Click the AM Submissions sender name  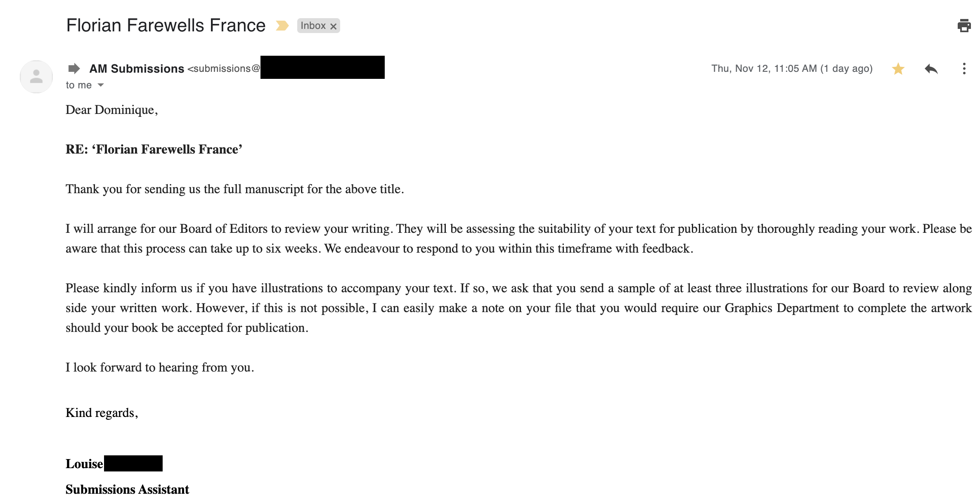(x=137, y=69)
